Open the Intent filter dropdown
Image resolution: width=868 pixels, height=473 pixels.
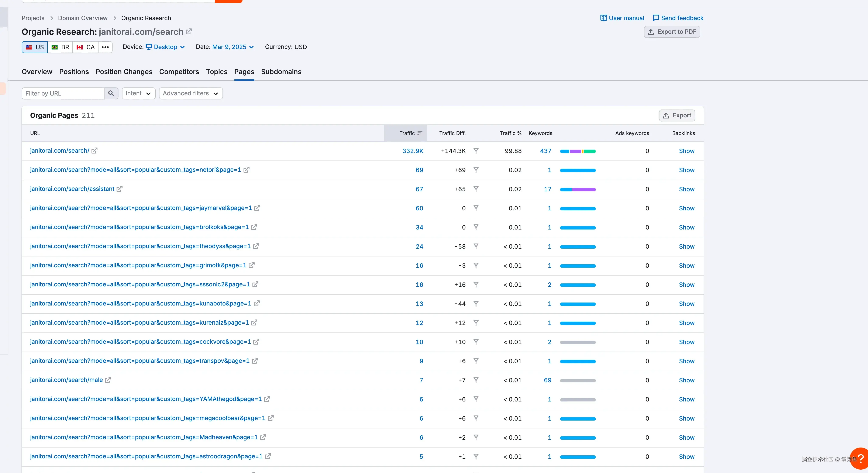138,93
